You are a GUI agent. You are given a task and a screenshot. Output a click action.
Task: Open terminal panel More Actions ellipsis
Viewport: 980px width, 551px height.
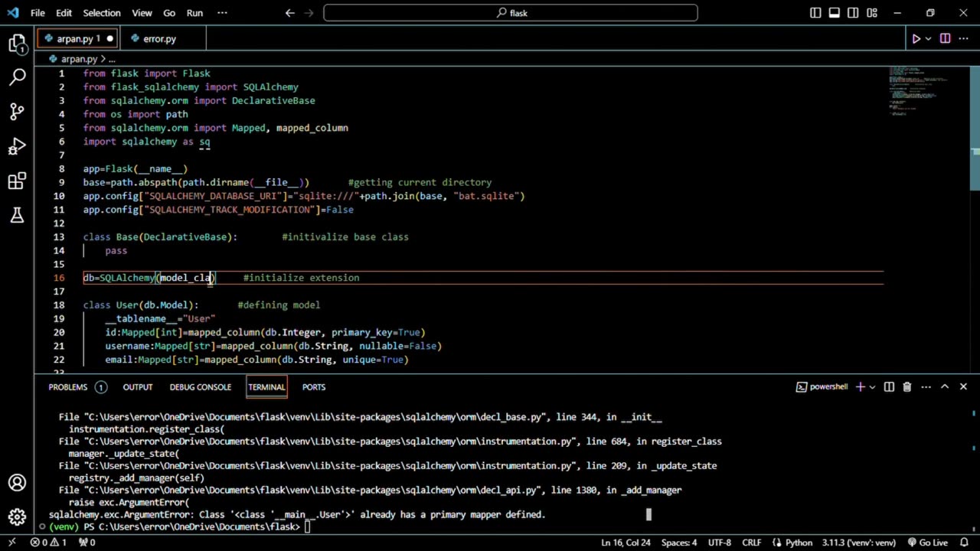(x=926, y=387)
